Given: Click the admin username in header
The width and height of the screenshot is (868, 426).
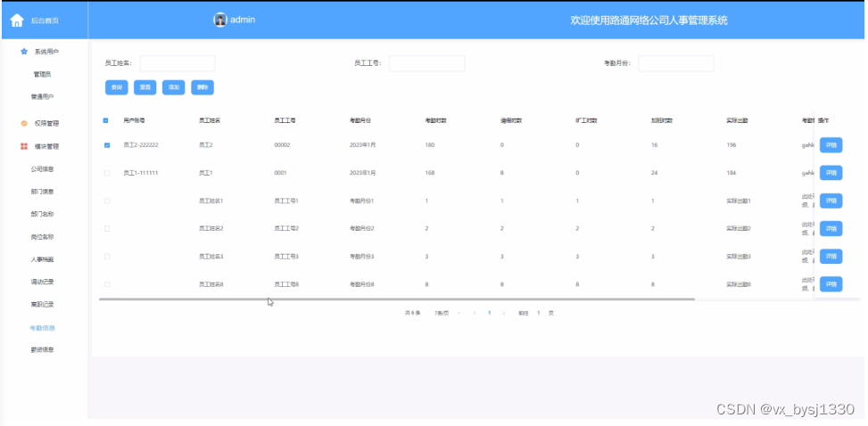Looking at the screenshot, I should (243, 20).
